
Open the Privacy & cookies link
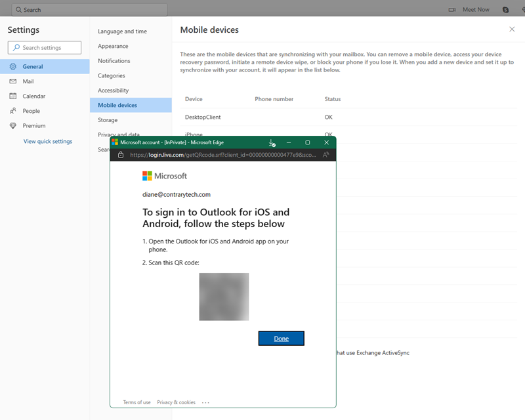pos(176,402)
